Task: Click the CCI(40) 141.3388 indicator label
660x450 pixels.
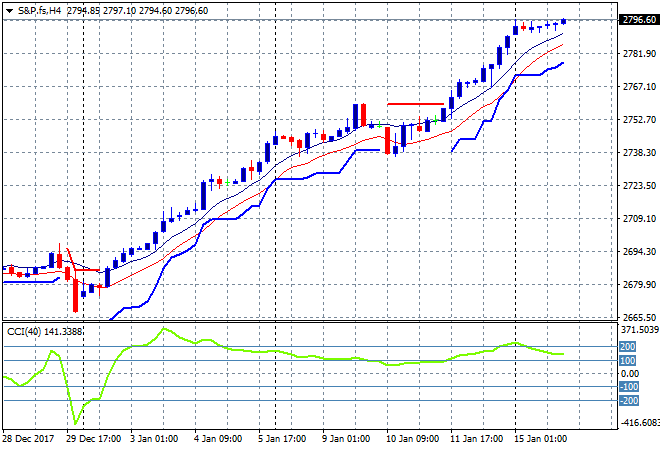Action: point(45,332)
